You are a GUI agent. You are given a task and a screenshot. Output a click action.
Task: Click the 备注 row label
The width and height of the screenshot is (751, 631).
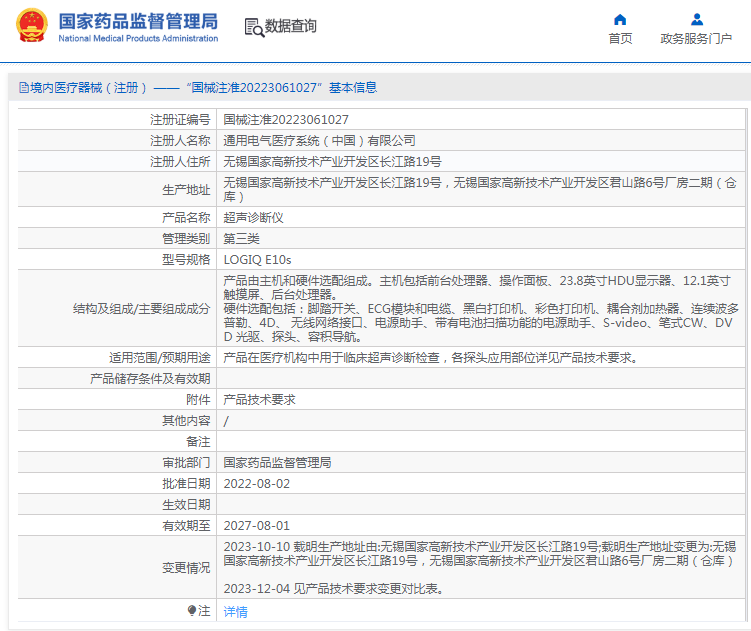pos(198,442)
